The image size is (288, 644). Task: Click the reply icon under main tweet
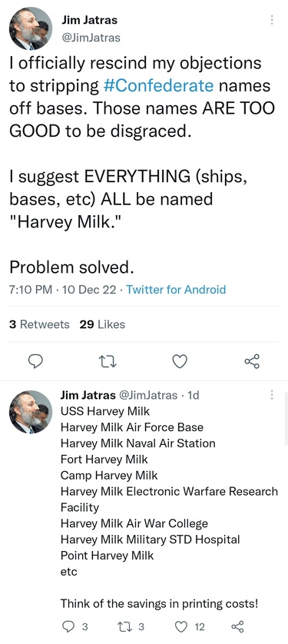coord(35,361)
